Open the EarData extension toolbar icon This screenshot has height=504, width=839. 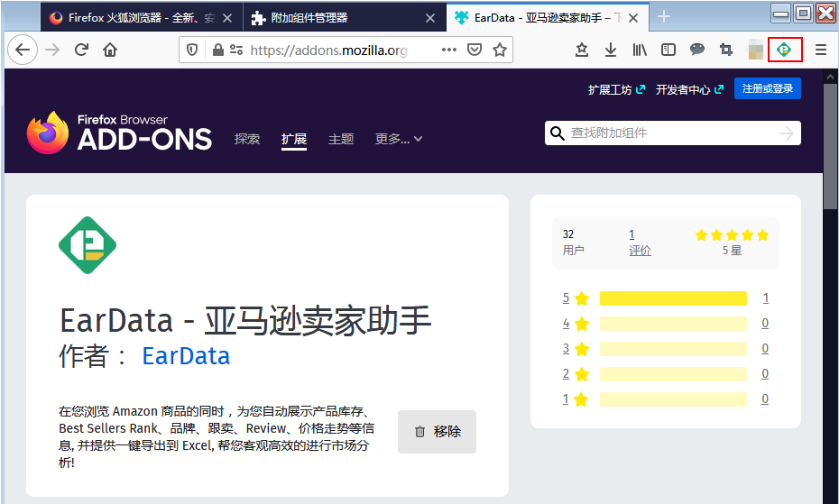pos(785,50)
